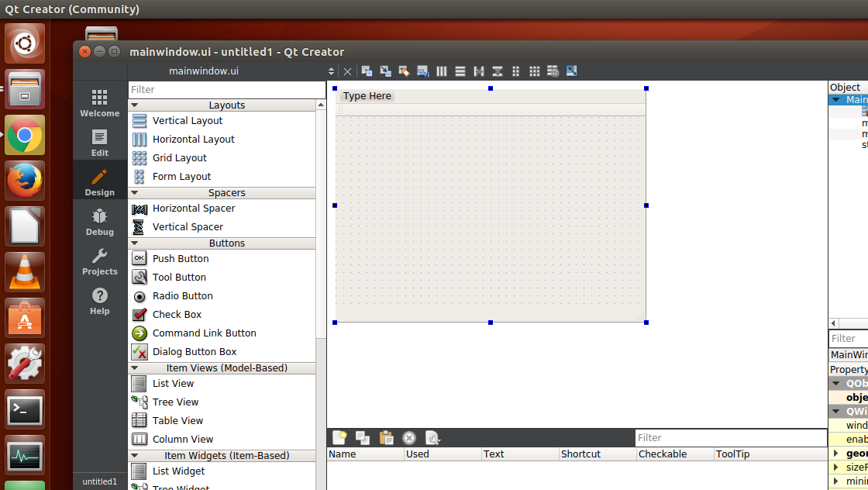Screen dimensions: 868x490
Task: Collapse the Buttons widget category
Action: (135, 243)
